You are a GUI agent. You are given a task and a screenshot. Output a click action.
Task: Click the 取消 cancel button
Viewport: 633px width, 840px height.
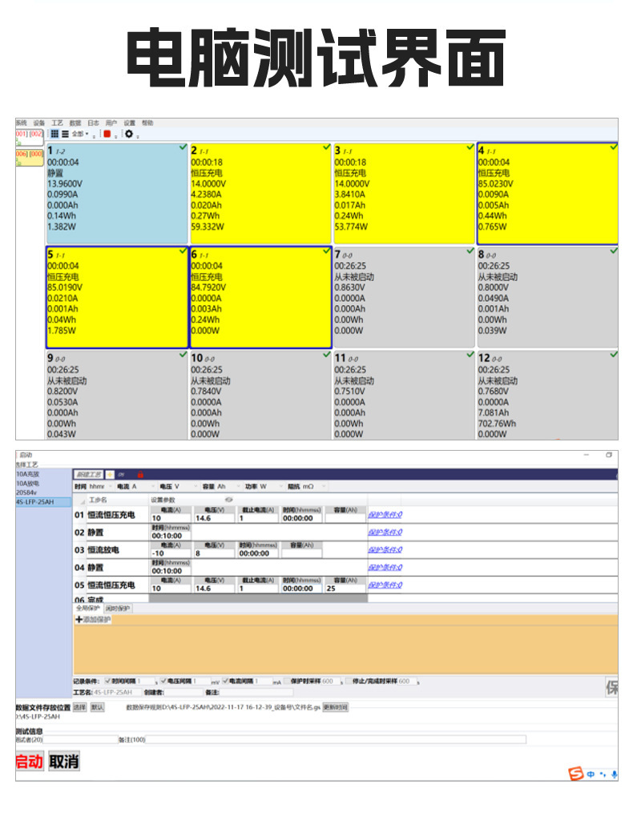64,762
